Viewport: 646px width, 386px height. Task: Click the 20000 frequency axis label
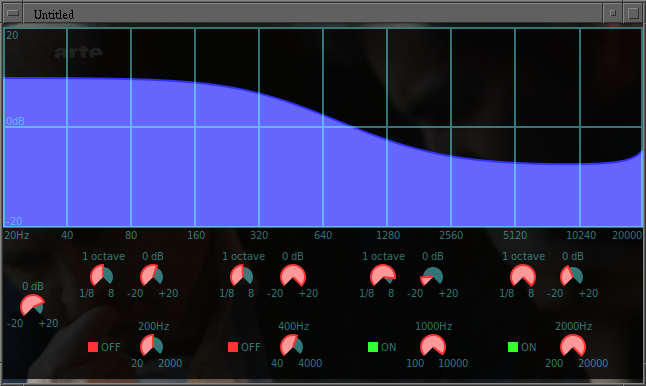(x=627, y=235)
